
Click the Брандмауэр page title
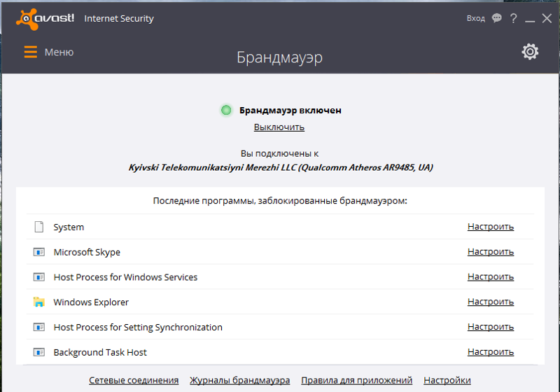click(x=279, y=57)
